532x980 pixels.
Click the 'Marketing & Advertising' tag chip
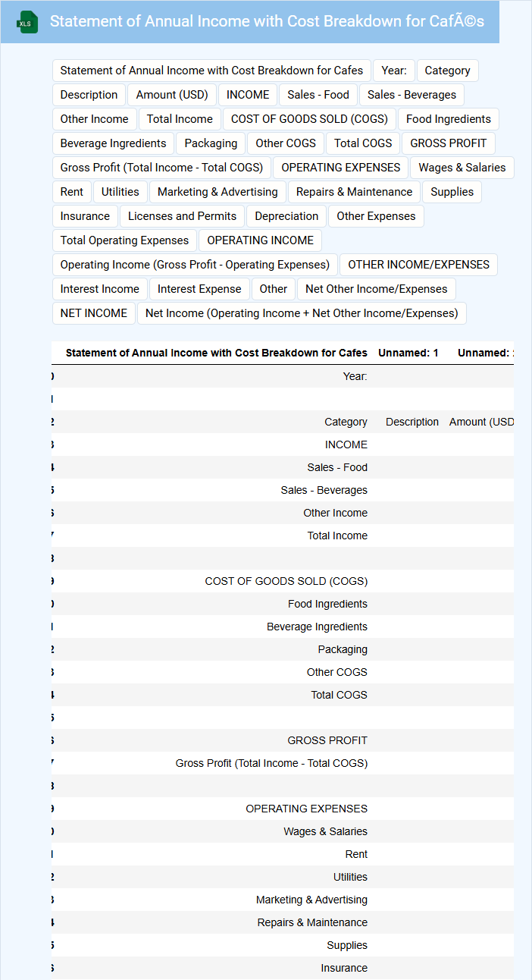[217, 192]
